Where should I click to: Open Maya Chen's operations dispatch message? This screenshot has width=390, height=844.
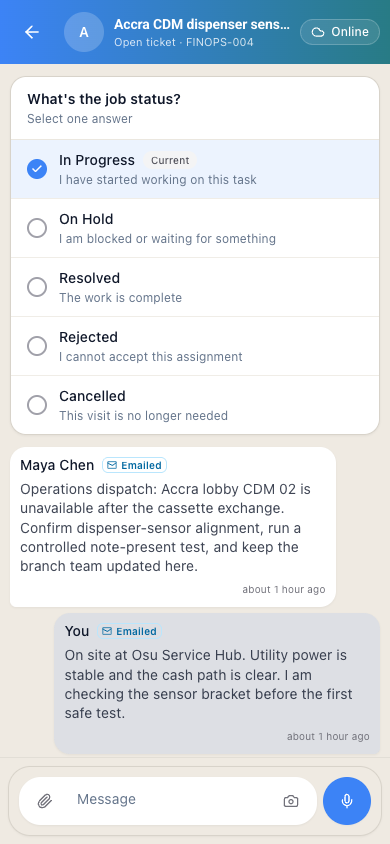coord(173,527)
